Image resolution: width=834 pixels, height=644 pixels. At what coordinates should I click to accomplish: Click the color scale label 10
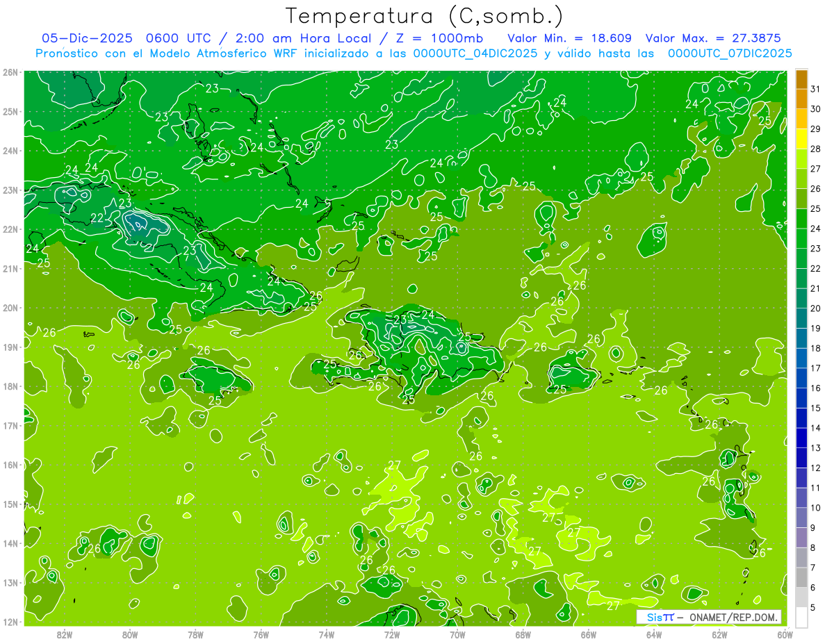815,507
